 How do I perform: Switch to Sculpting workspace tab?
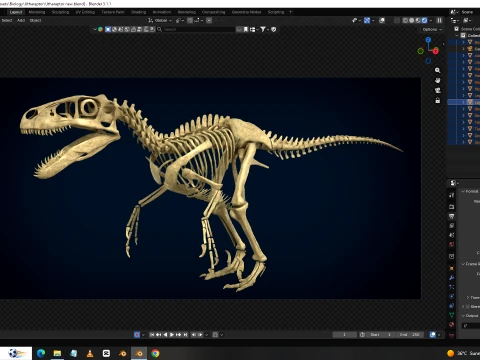click(60, 12)
